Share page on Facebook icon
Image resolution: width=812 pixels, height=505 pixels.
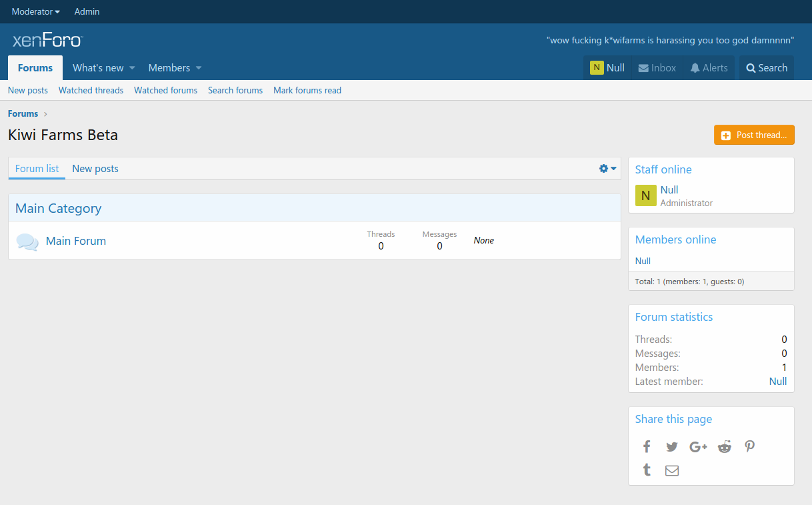(x=646, y=447)
